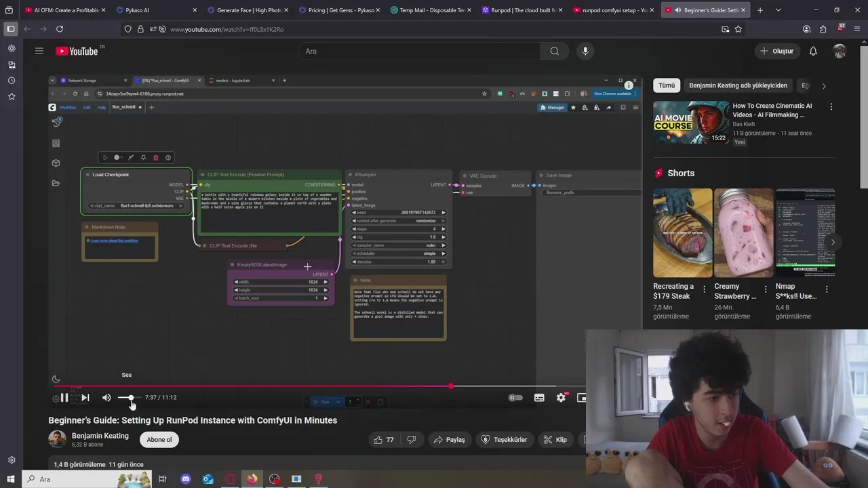This screenshot has height=488, width=868.
Task: Open Task View on taskbar
Action: click(x=163, y=479)
